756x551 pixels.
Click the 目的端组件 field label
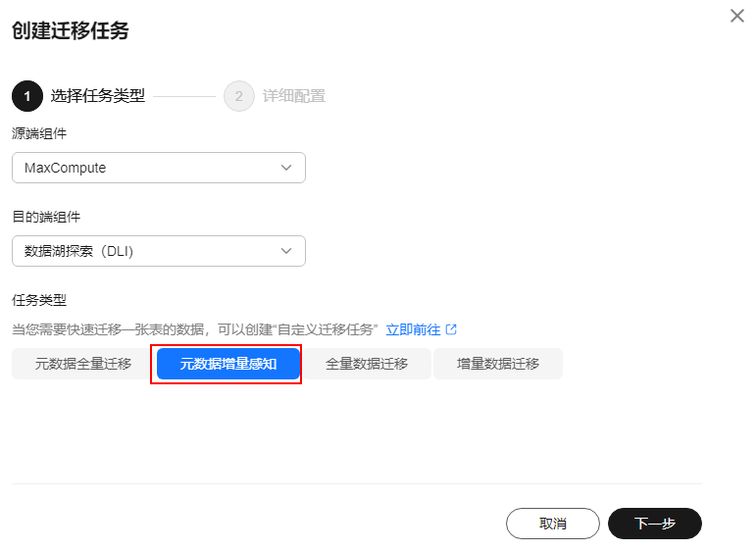[x=46, y=217]
